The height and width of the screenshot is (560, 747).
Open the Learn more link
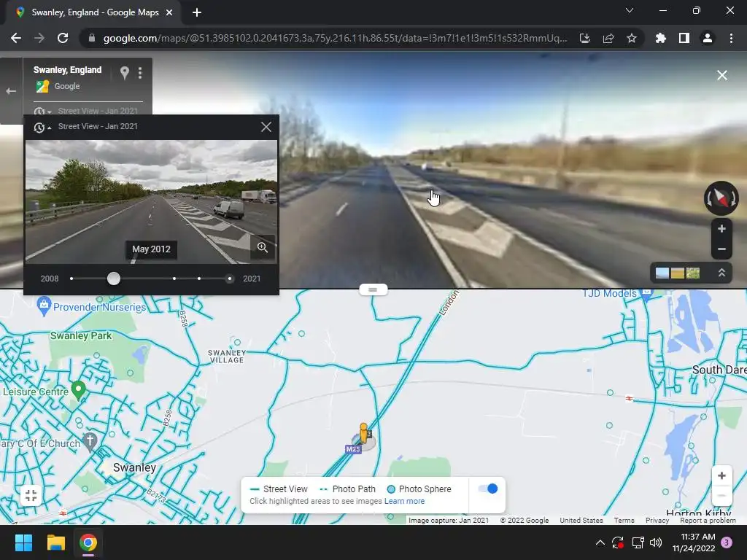[x=404, y=501]
